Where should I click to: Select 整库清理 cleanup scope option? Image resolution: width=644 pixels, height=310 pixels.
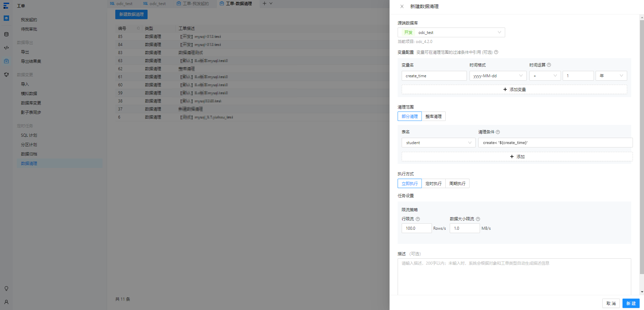pos(434,116)
